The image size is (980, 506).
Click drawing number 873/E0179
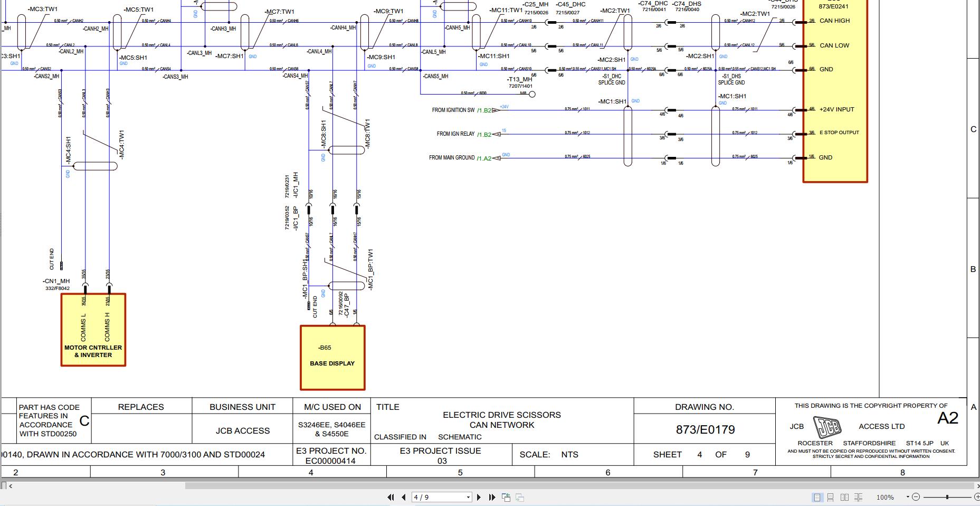705,430
